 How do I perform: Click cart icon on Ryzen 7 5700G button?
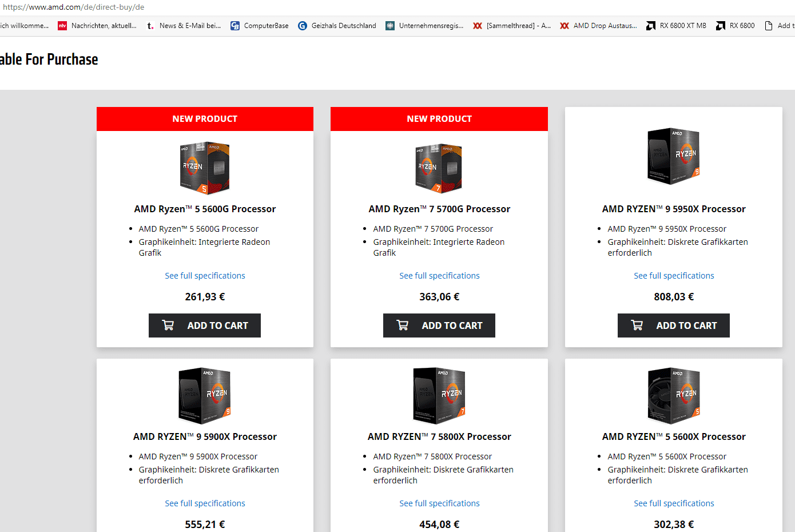pos(403,325)
